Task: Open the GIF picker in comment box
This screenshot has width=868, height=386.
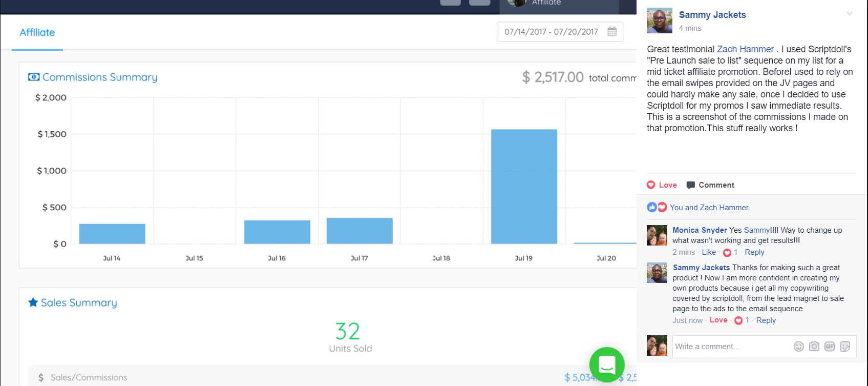Action: point(830,347)
